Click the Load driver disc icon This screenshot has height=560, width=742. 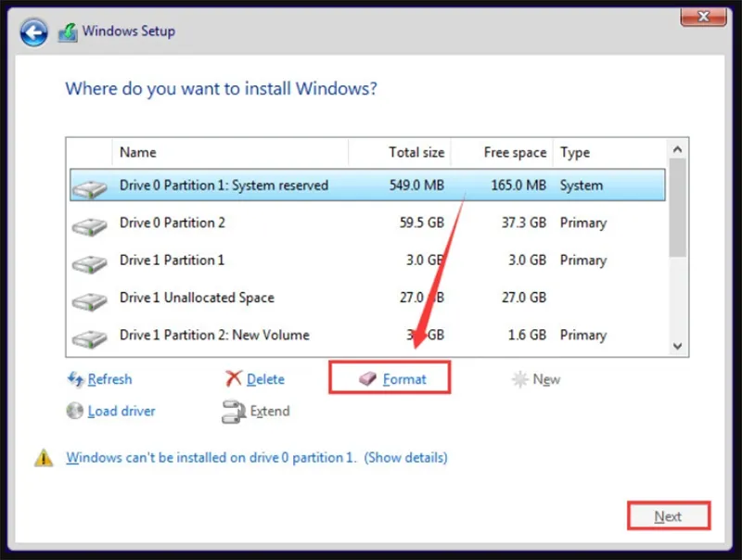[x=75, y=411]
